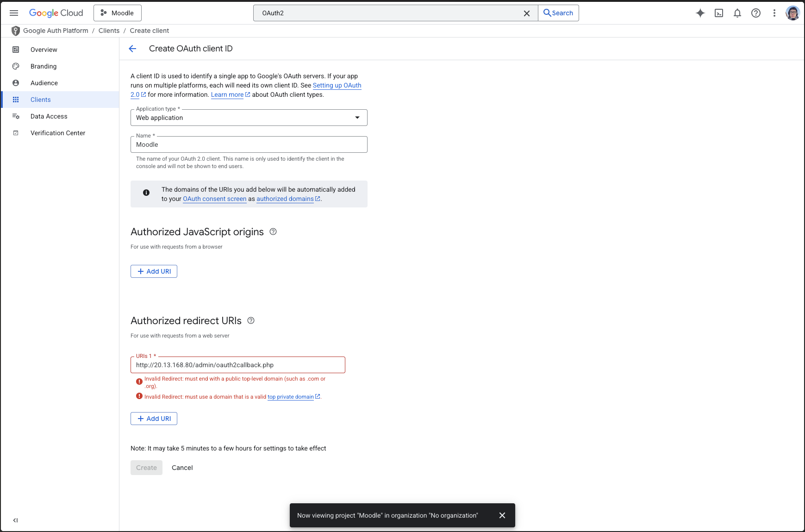This screenshot has width=805, height=532.
Task: Open the Moodle project selector
Action: [x=117, y=13]
